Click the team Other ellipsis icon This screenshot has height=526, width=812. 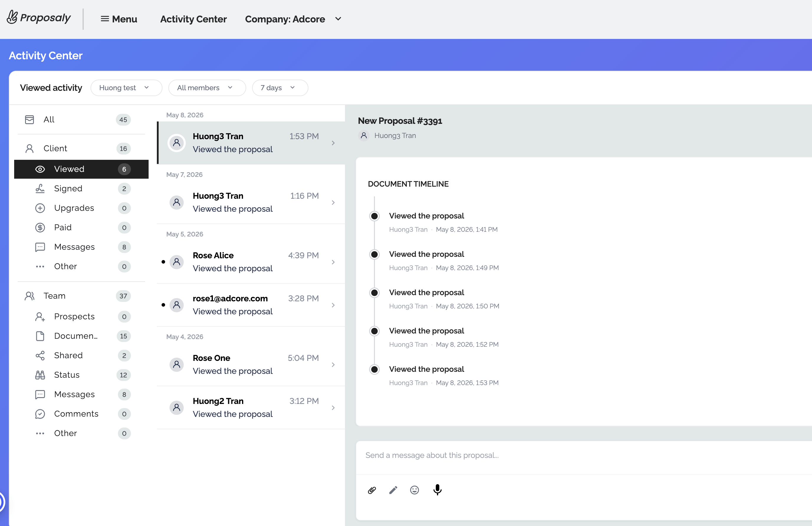point(40,433)
